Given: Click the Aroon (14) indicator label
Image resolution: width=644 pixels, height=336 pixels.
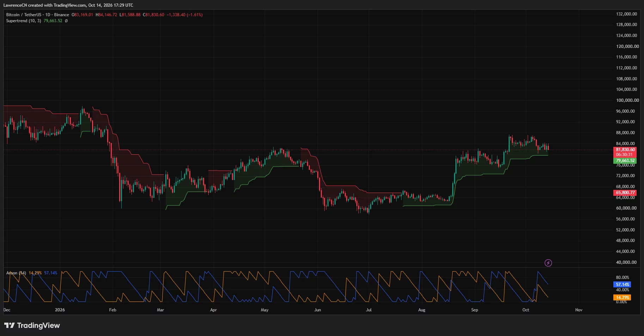Looking at the screenshot, I should tap(16, 273).
